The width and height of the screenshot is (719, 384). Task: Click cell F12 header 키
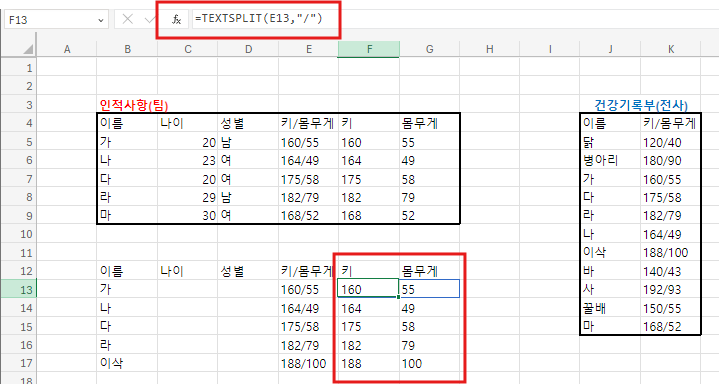coord(369,271)
